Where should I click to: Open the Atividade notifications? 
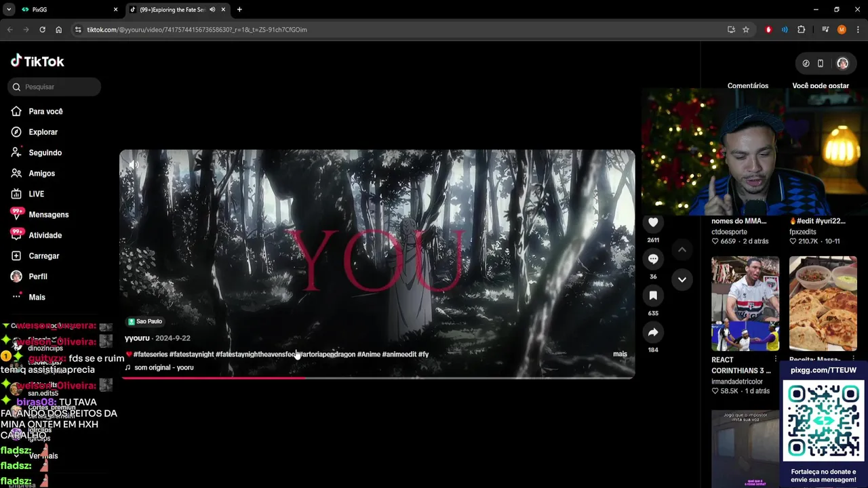[x=45, y=235]
